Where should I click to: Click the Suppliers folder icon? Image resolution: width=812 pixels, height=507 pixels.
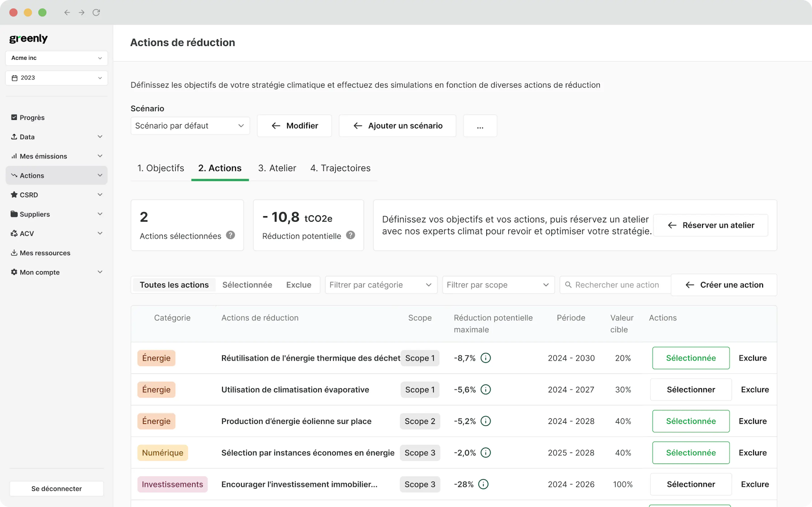click(x=14, y=214)
